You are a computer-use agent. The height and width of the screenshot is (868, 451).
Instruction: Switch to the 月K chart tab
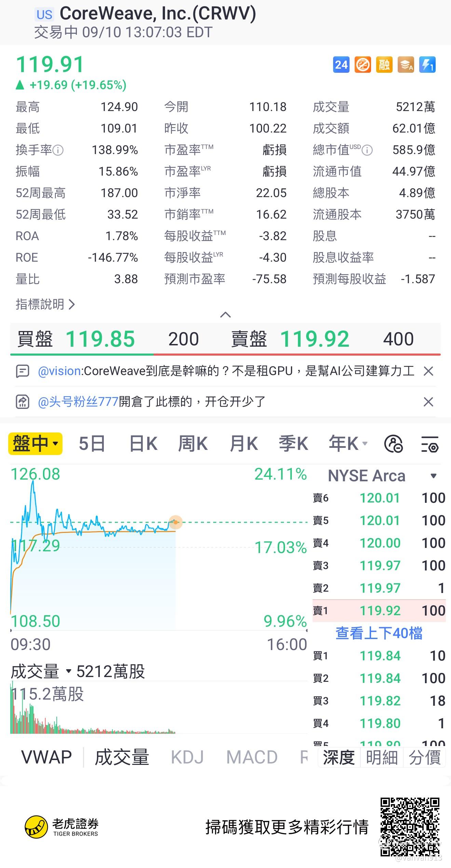click(244, 444)
